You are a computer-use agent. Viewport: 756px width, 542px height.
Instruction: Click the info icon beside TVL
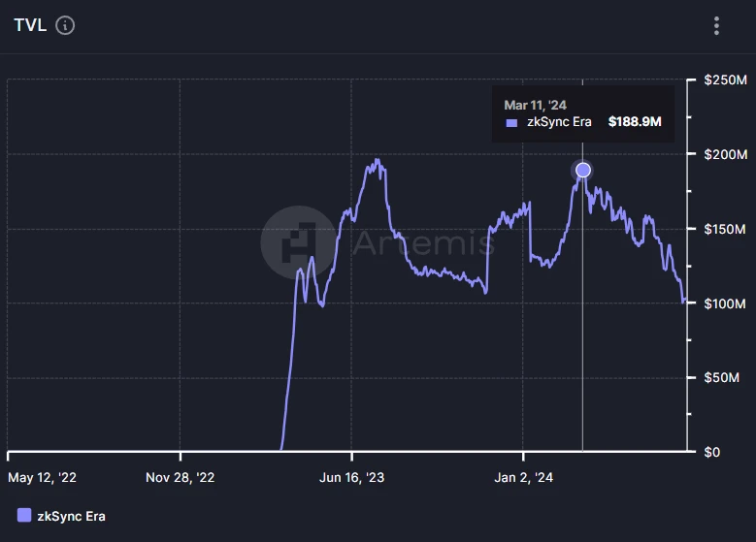[x=65, y=25]
